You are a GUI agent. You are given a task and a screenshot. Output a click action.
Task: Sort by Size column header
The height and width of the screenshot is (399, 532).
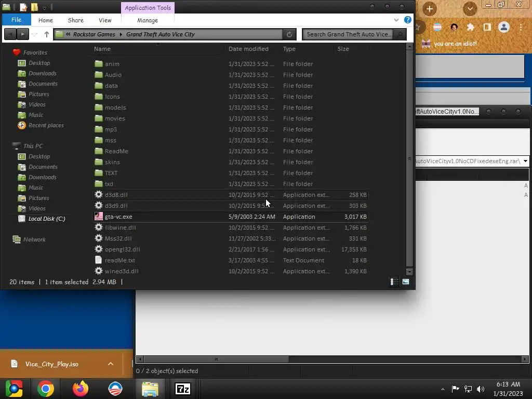point(343,49)
